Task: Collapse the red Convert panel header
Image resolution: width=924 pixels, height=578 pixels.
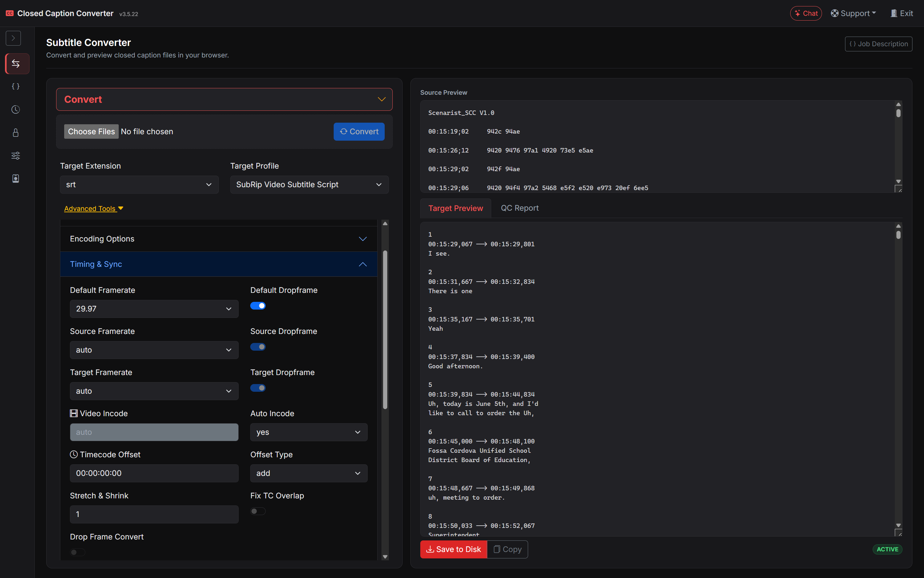Action: [225, 100]
